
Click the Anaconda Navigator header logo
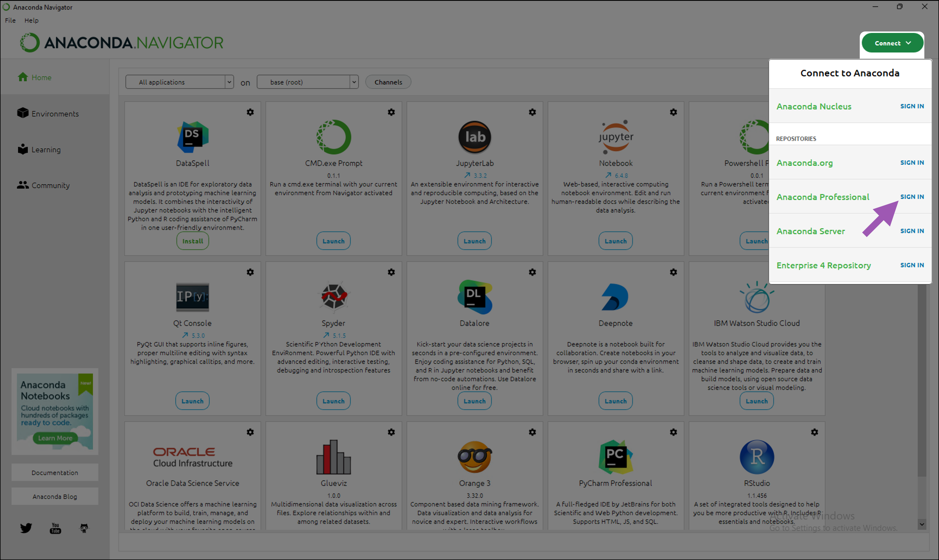tap(122, 42)
